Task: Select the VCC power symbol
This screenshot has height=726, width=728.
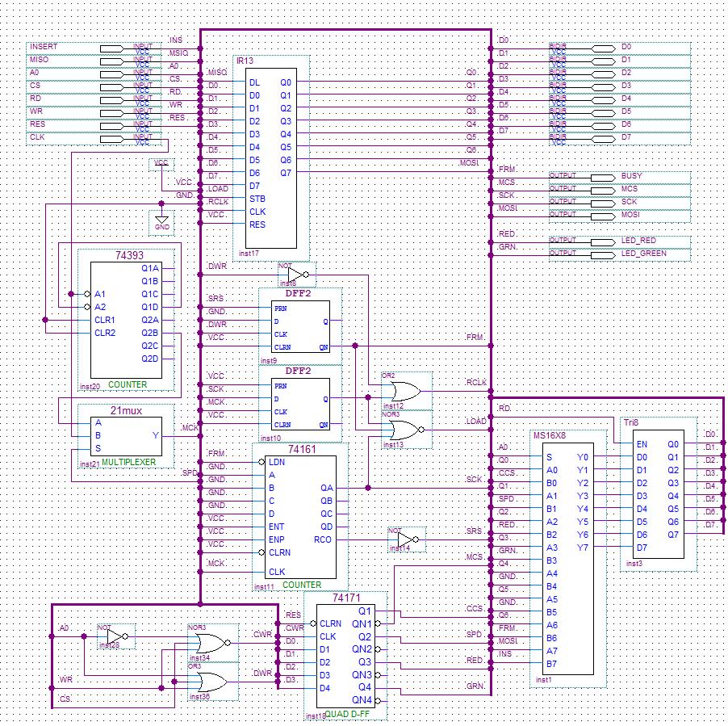Action: 161,164
